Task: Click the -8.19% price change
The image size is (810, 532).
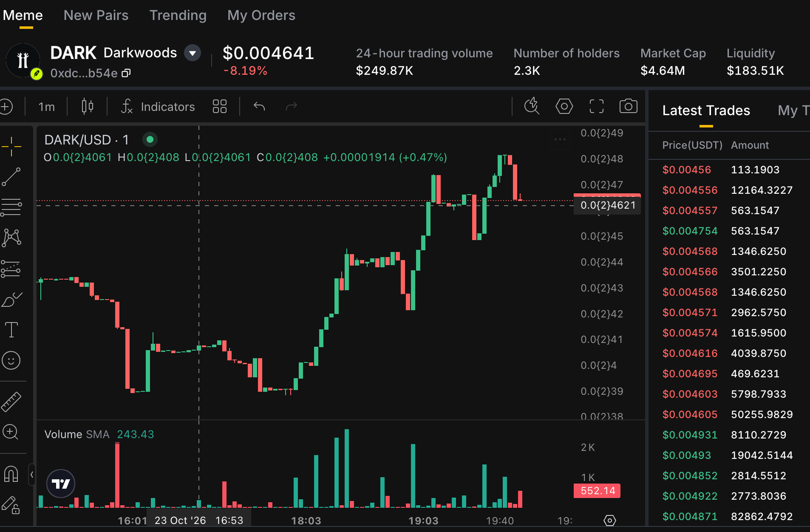Action: pos(245,71)
